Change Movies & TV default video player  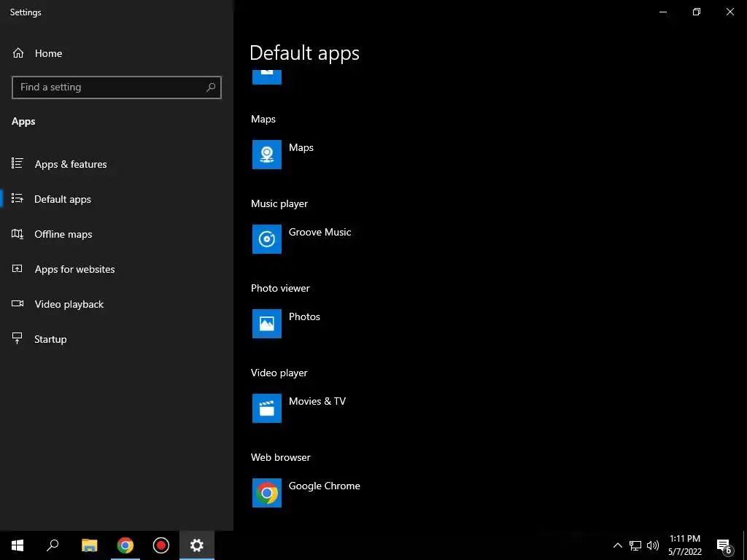tap(317, 401)
